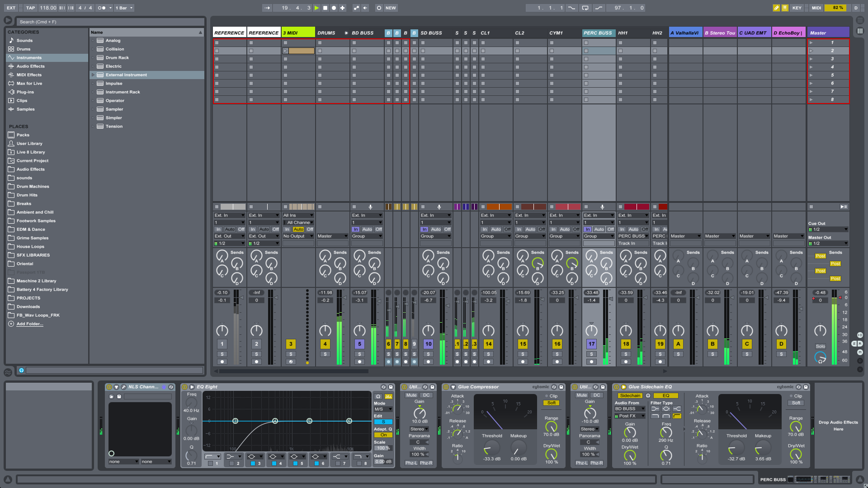Open Samples browser category
Viewport: 868px width, 488px height.
[x=25, y=109]
